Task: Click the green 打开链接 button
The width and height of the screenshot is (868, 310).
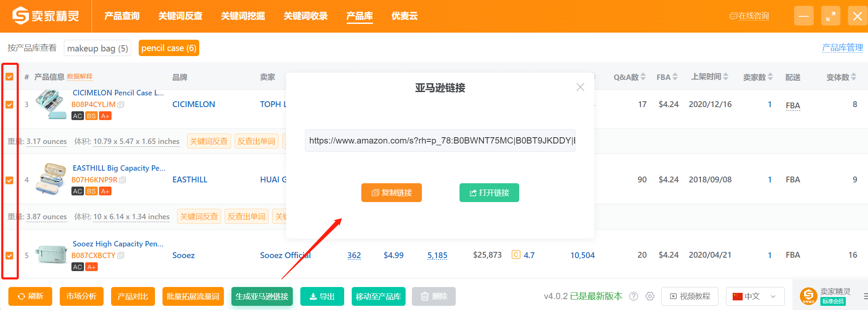Action: (x=489, y=192)
